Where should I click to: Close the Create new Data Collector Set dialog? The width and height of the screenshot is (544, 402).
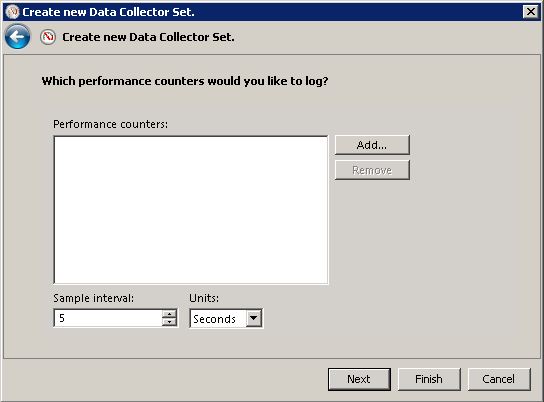tap(530, 12)
